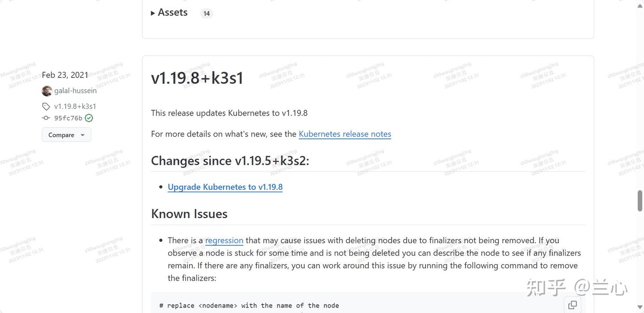Image resolution: width=644 pixels, height=313 pixels.
Task: Click galal-hussein's avatar image
Action: 47,90
